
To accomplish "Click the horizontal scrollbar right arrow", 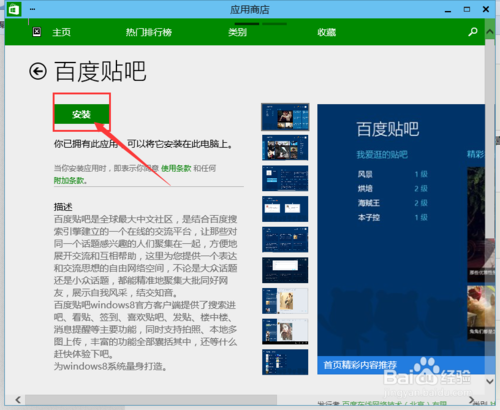I will pyautogui.click(x=471, y=399).
